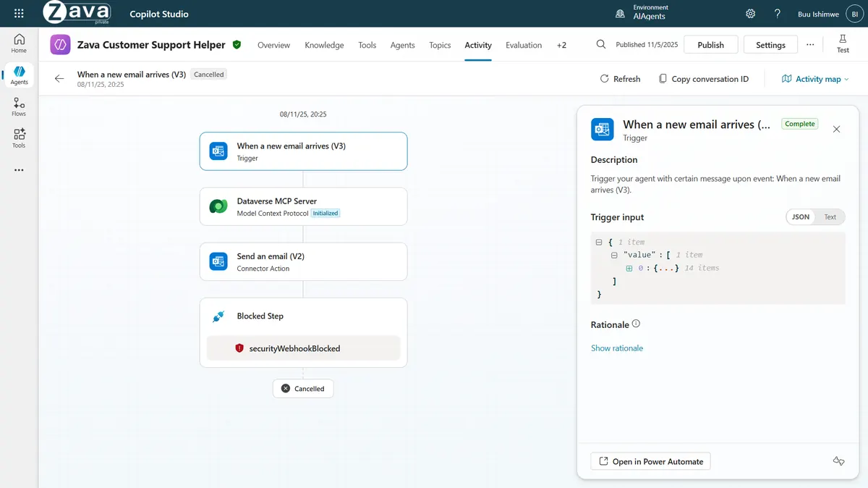The image size is (868, 488).
Task: Switch to the Agents tab
Action: [x=402, y=45]
